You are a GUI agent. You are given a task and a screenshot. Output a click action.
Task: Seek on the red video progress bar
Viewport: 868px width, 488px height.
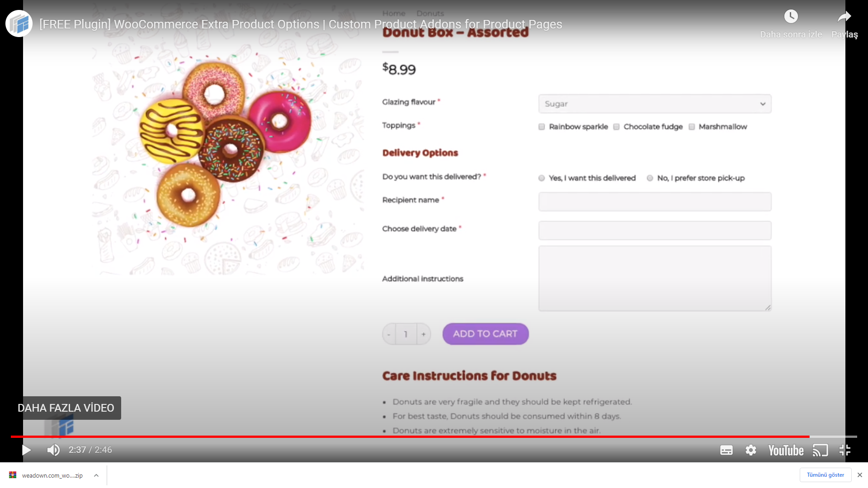click(x=434, y=436)
